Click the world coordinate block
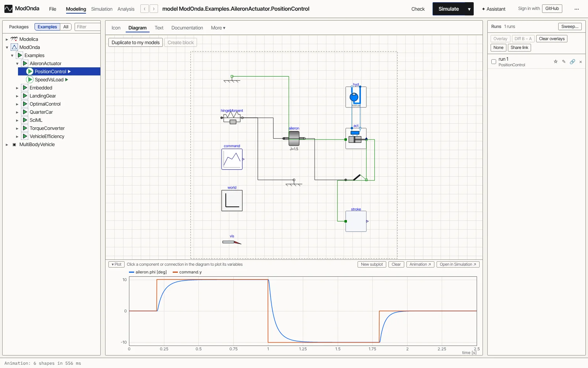588x368 pixels. click(x=232, y=201)
